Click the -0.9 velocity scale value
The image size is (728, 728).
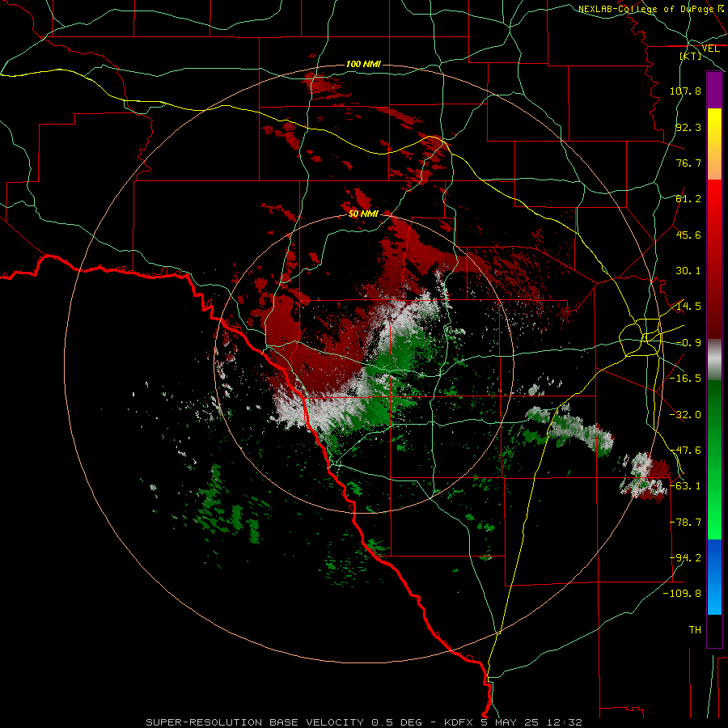688,343
